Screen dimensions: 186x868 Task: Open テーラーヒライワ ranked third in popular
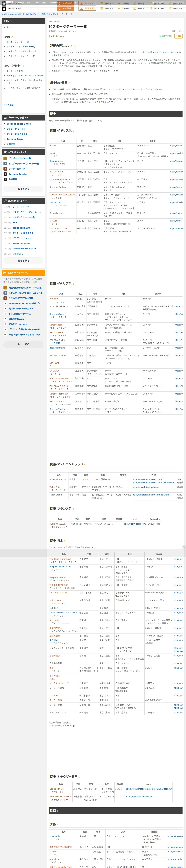(17, 169)
